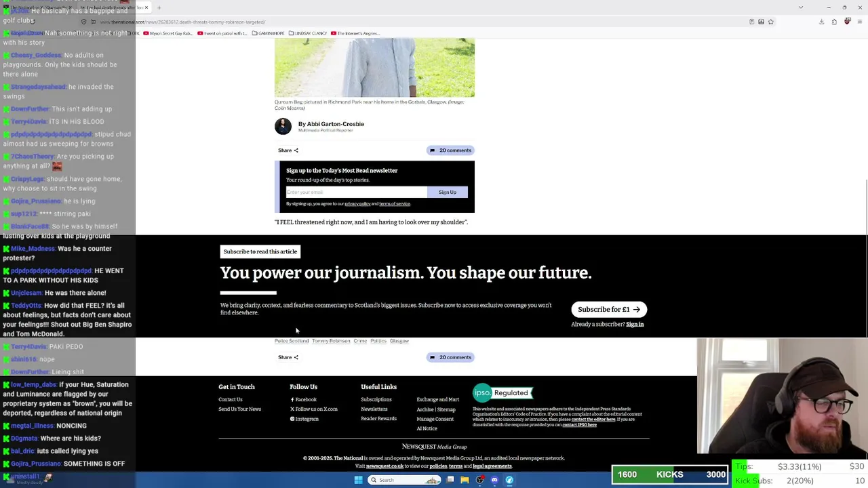
Task: Open the contact IPSO here link
Action: click(x=579, y=425)
